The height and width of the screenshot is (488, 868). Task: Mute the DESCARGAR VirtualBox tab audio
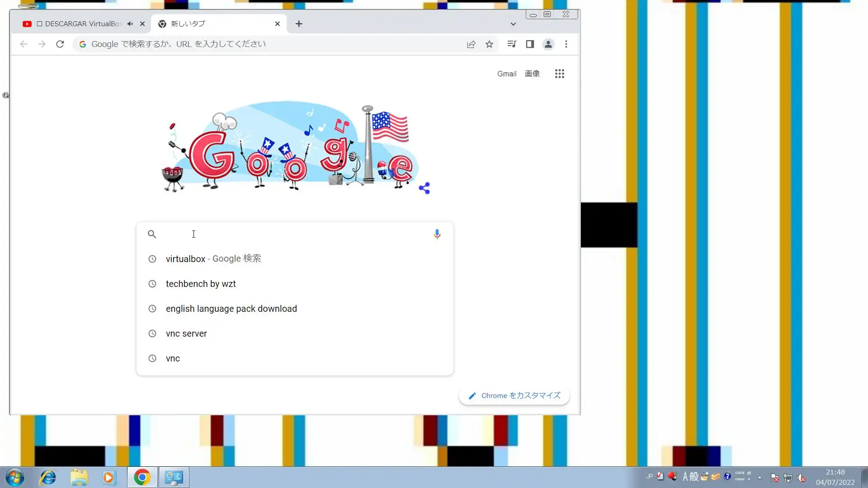pyautogui.click(x=130, y=24)
